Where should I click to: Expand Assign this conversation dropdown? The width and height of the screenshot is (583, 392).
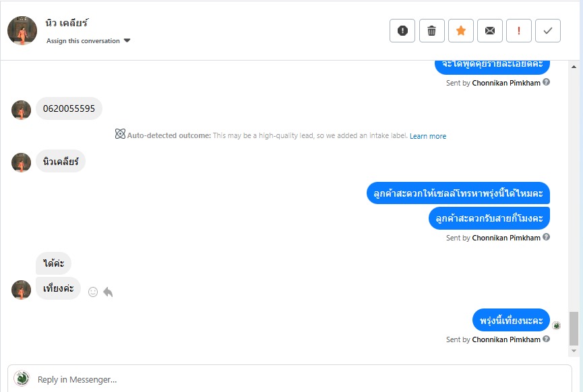tap(88, 41)
